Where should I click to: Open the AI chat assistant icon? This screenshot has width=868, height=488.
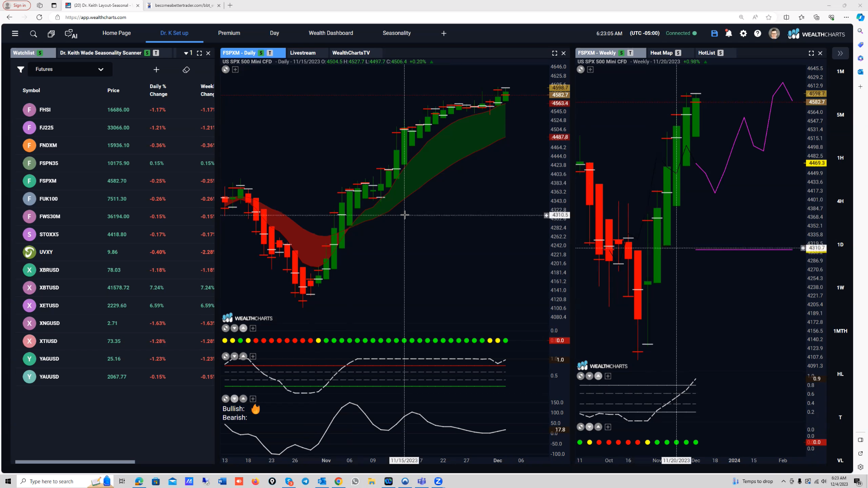pos(71,34)
